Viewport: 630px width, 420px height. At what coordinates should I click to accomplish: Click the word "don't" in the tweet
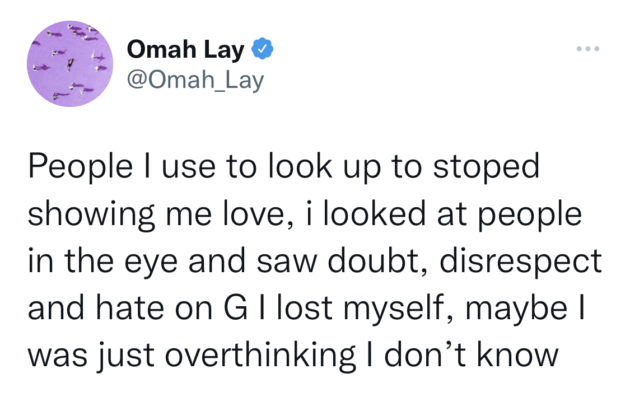(425, 355)
